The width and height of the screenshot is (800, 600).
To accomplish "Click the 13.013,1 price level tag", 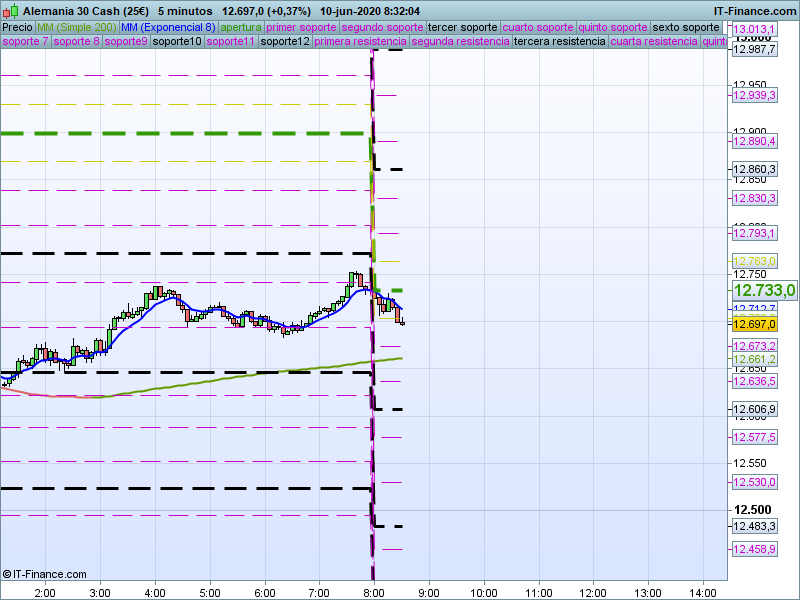I will coord(754,30).
